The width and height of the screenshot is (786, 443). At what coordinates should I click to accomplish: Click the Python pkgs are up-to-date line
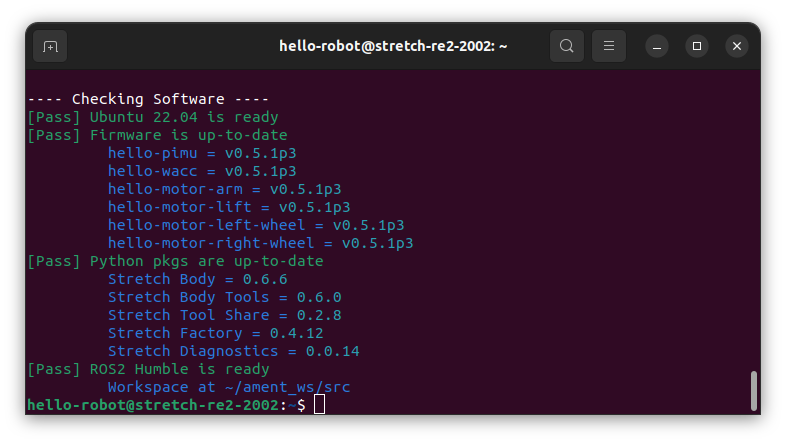175,261
